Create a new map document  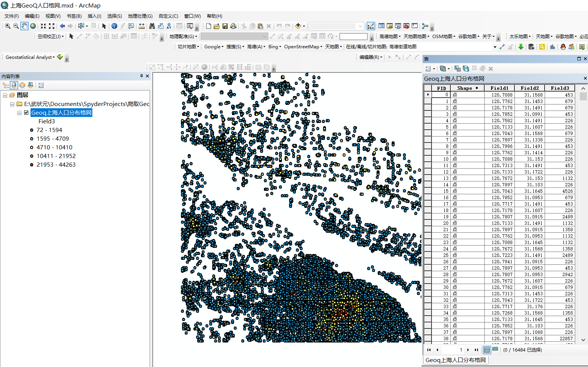point(208,26)
